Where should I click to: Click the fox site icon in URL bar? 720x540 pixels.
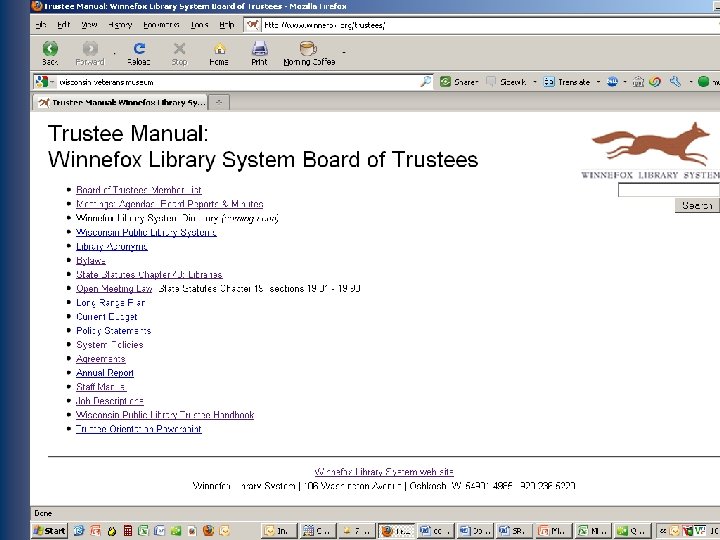click(252, 25)
